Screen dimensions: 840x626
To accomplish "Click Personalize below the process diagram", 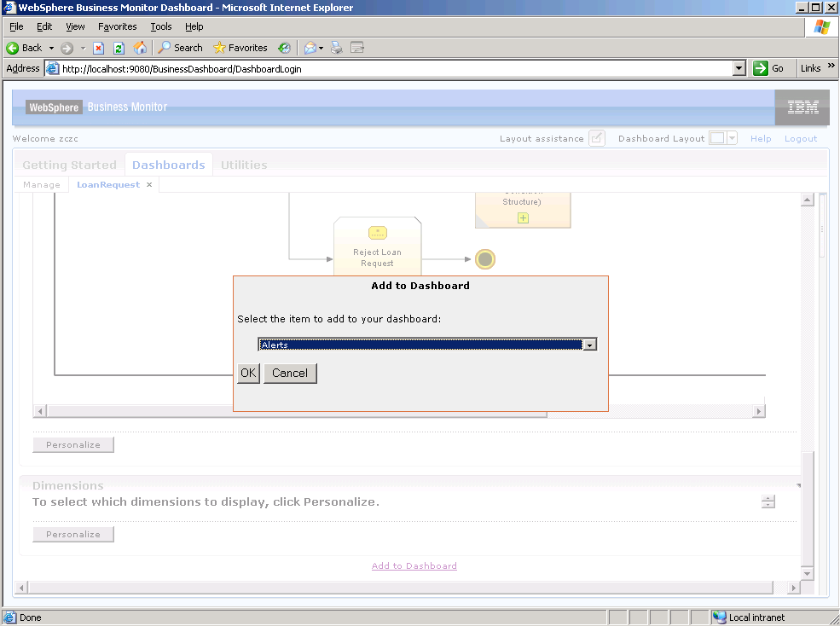I will click(73, 445).
